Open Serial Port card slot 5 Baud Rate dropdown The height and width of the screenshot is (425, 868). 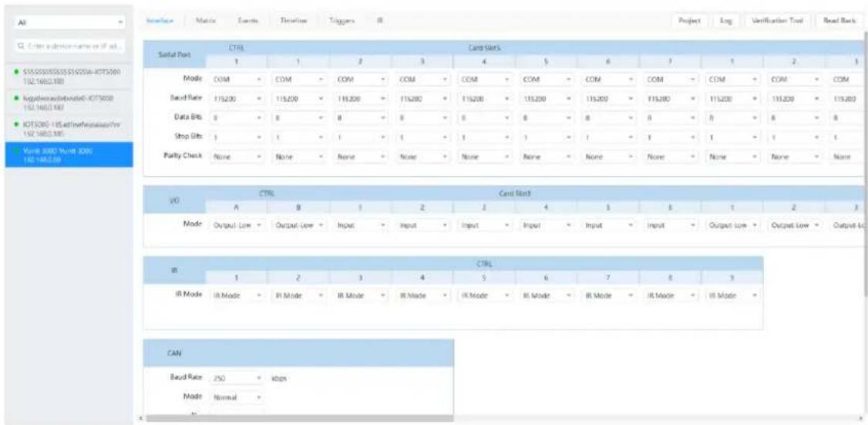548,99
